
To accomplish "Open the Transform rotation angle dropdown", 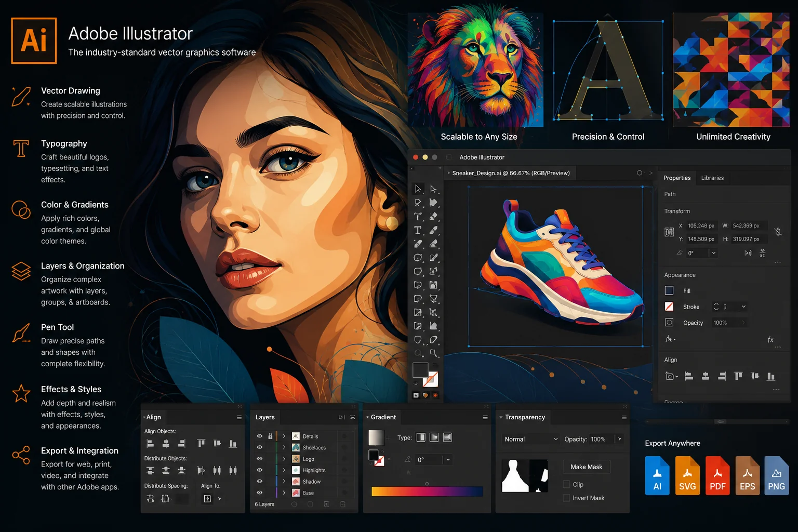I will pyautogui.click(x=714, y=253).
